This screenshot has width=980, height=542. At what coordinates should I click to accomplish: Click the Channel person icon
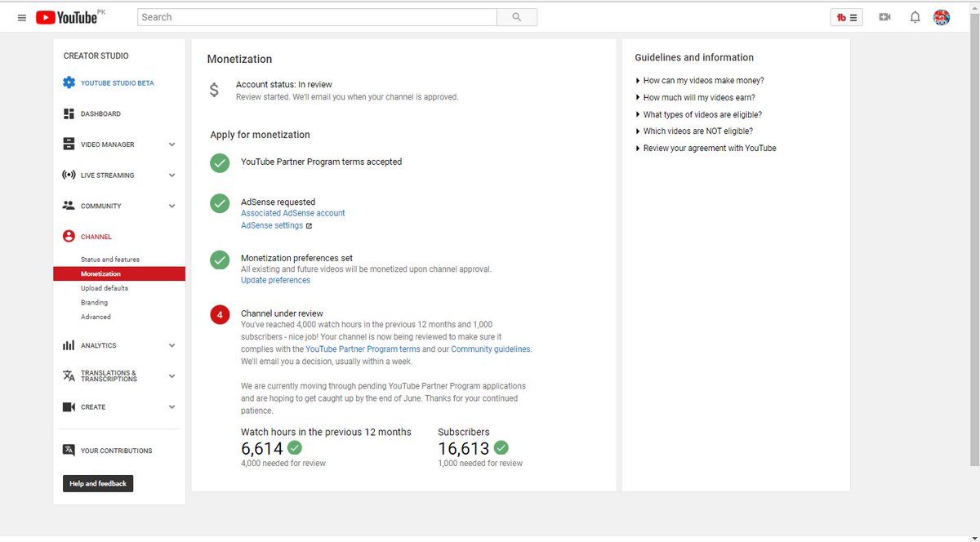(x=69, y=237)
